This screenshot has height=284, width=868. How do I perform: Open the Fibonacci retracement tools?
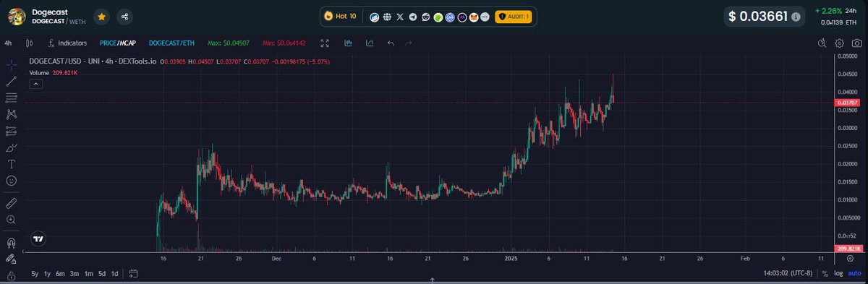12,98
